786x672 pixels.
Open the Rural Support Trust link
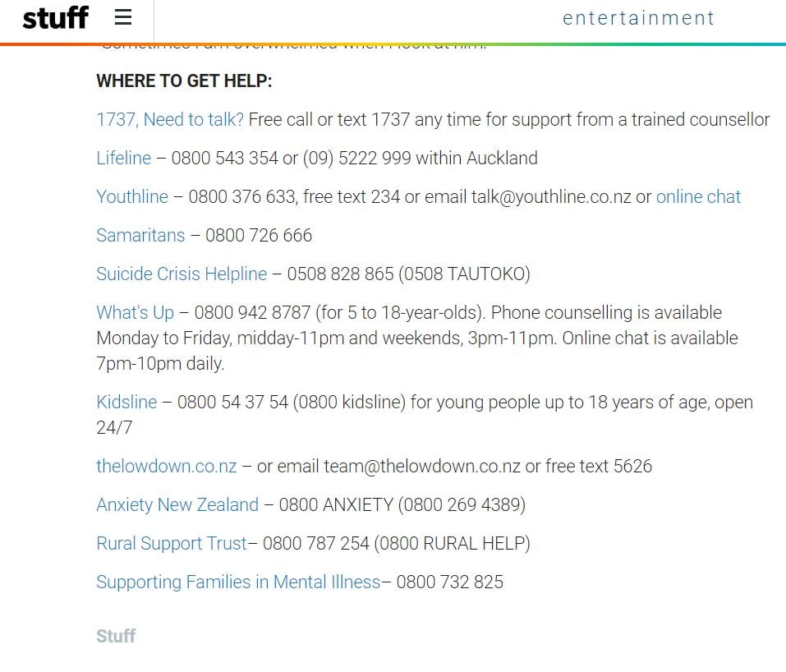point(172,543)
